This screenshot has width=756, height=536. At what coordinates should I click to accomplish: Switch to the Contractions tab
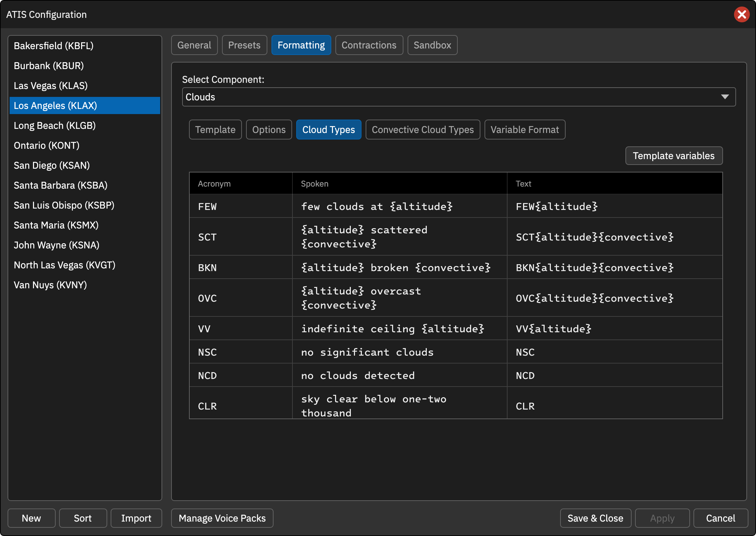pos(369,45)
